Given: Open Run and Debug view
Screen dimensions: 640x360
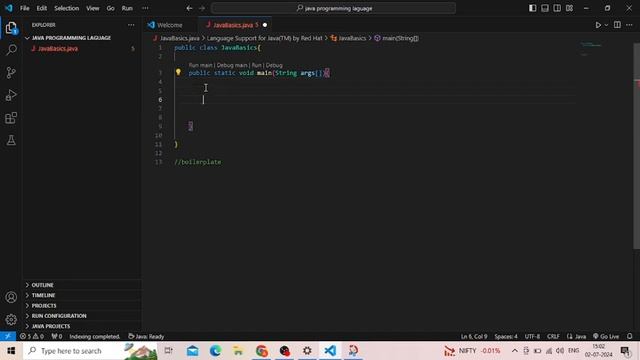Looking at the screenshot, I should tap(11, 96).
